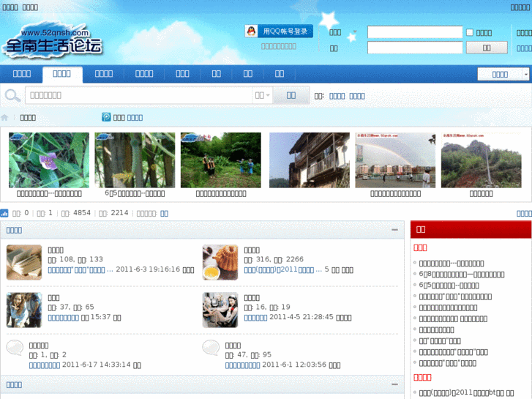532x399 pixels.
Task: Open last post dated 2011-6-3 19:16:16
Action: coord(80,270)
